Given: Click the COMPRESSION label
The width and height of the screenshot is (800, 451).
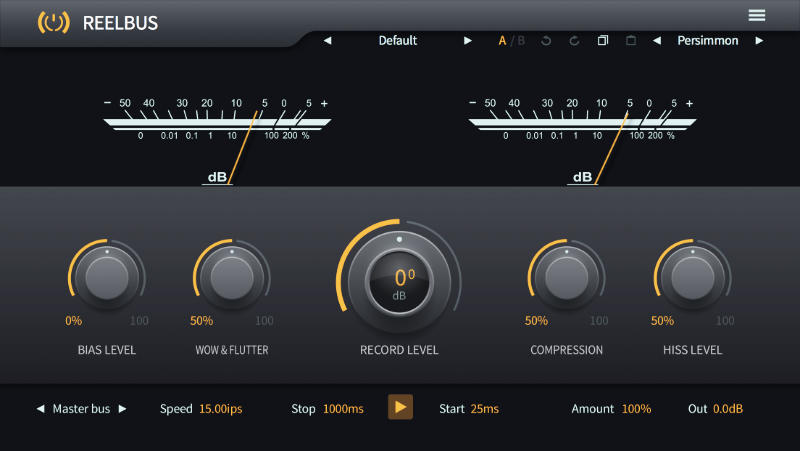Looking at the screenshot, I should pos(566,350).
